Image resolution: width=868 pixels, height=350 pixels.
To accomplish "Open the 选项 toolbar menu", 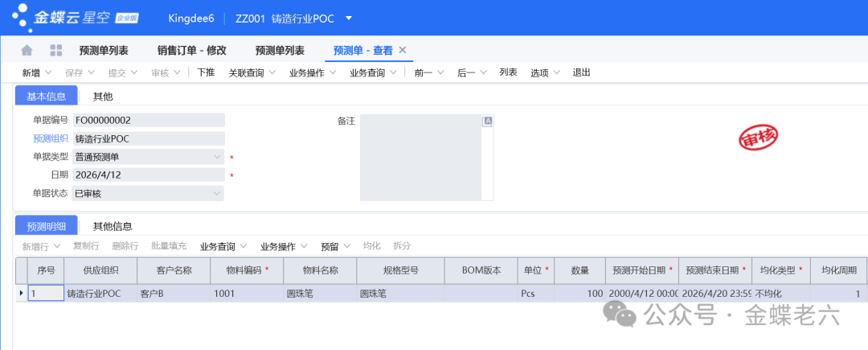I will point(544,72).
